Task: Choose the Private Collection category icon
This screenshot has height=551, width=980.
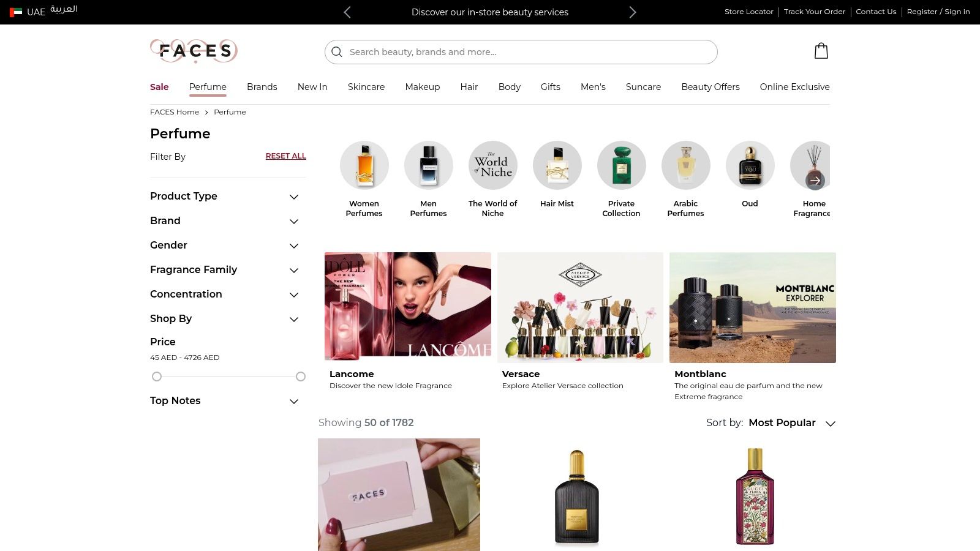Action: (x=621, y=165)
